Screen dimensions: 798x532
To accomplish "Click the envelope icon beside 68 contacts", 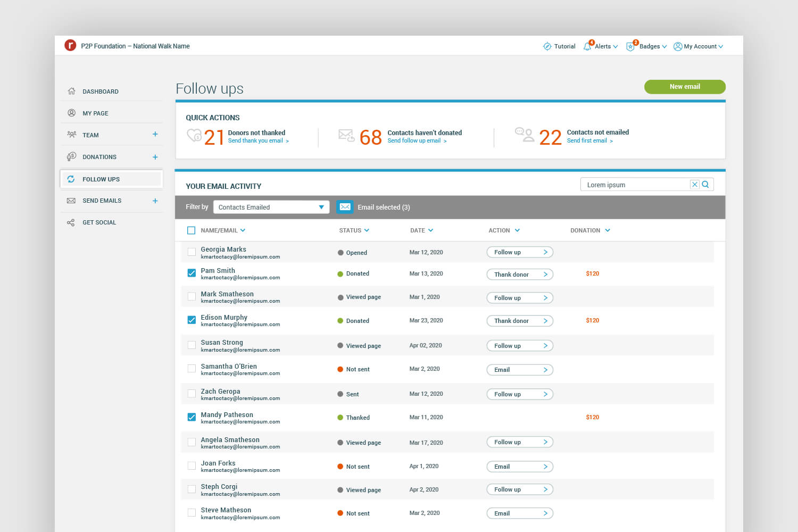I will 346,136.
